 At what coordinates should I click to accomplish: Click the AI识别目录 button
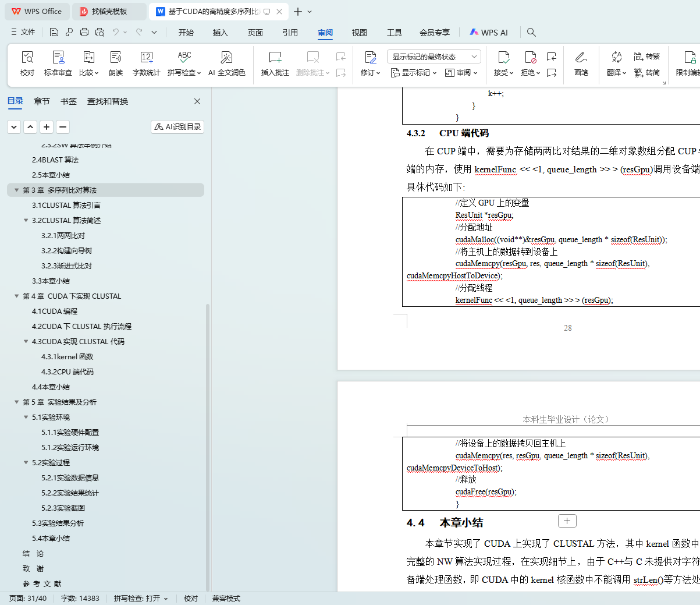tap(177, 127)
